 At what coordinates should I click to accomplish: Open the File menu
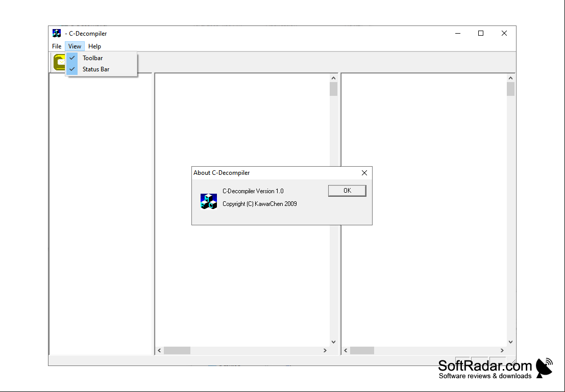coord(57,46)
